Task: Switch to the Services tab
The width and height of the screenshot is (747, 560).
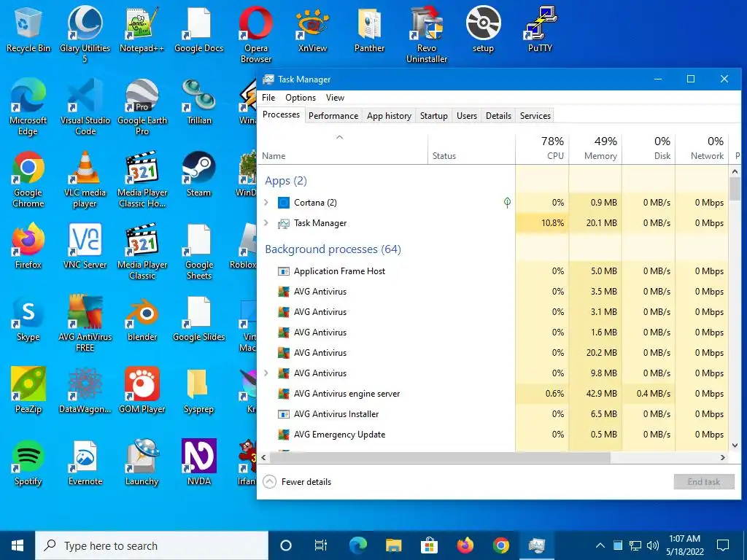Action: pyautogui.click(x=535, y=116)
